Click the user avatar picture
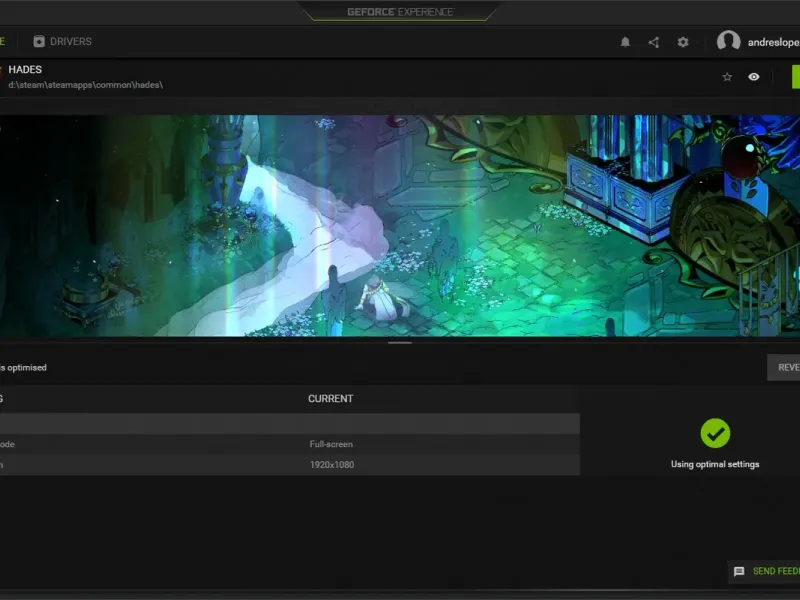The height and width of the screenshot is (600, 800). 728,41
